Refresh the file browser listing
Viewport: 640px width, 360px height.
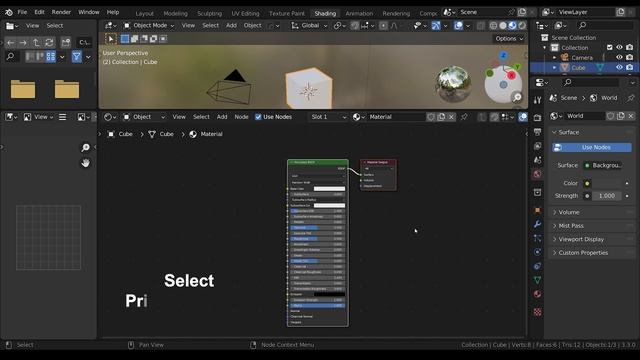coord(49,42)
